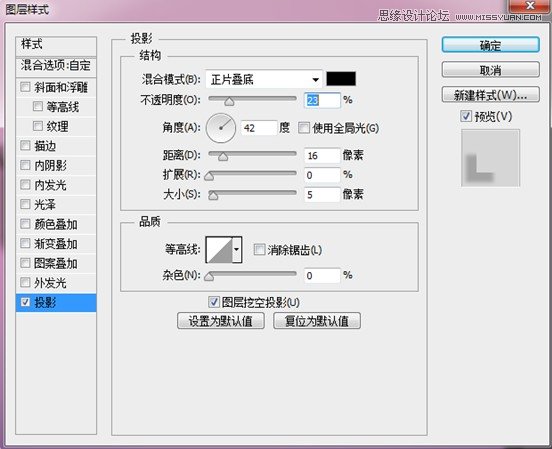Select the highlighted 投影 style label
This screenshot has width=552, height=449.
pos(45,302)
